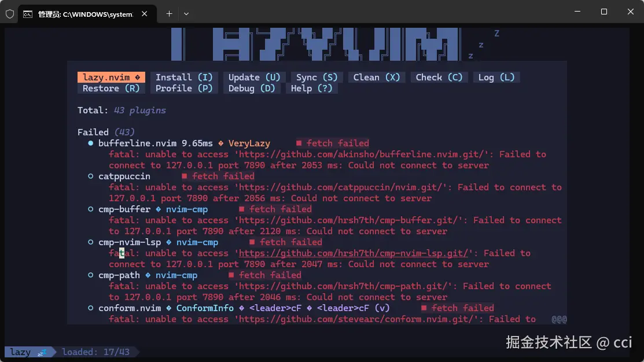Click the circle bullet next to cmp-nvim-lsp
The image size is (644, 362).
click(90, 242)
